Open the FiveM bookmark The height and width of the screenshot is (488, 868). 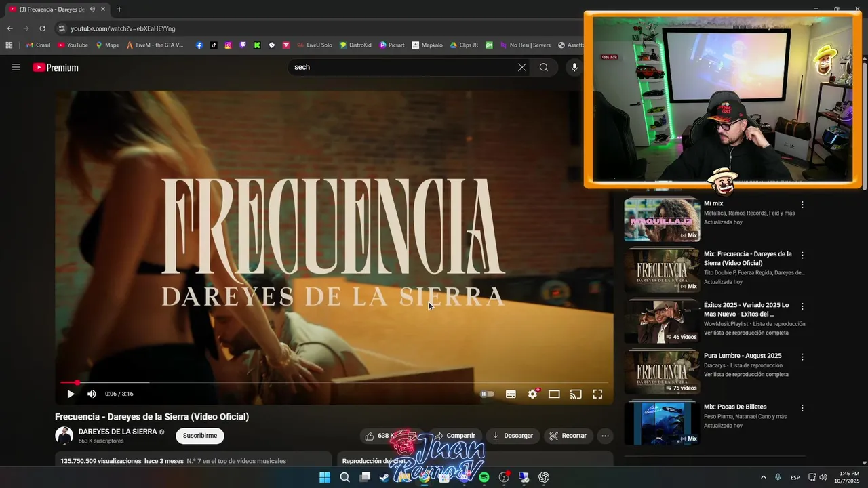point(155,45)
